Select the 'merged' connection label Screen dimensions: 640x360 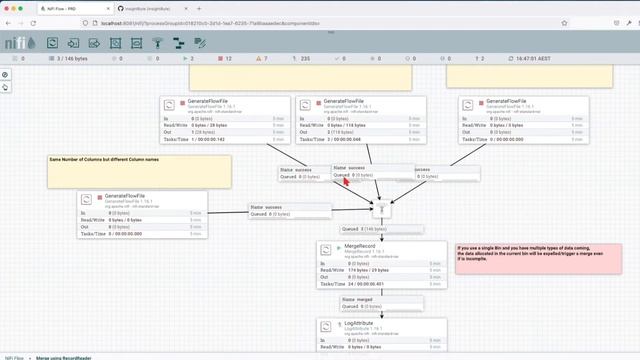click(x=382, y=303)
